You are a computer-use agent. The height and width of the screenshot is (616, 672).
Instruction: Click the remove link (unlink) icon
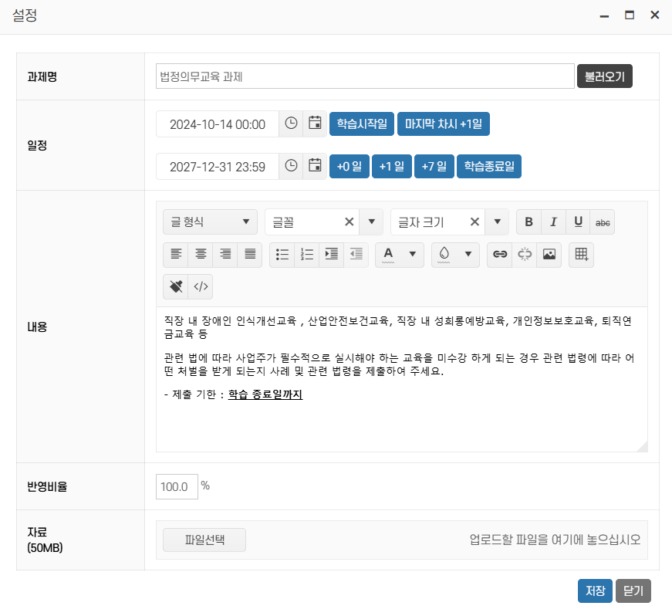point(524,254)
